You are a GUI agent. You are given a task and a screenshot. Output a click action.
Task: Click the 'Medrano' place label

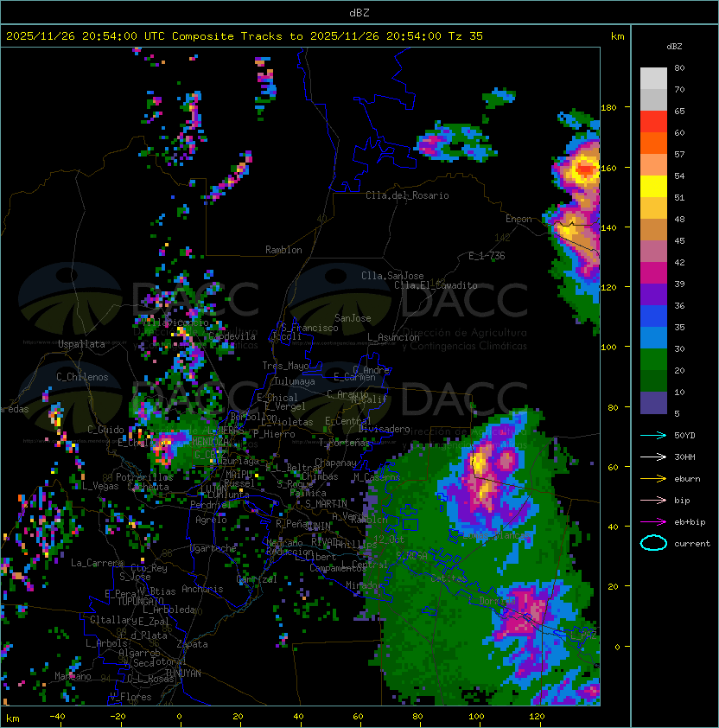point(284,543)
